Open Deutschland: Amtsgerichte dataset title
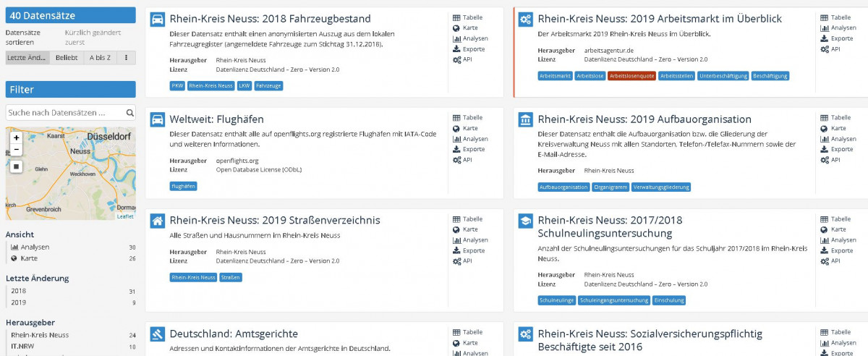 (x=233, y=334)
